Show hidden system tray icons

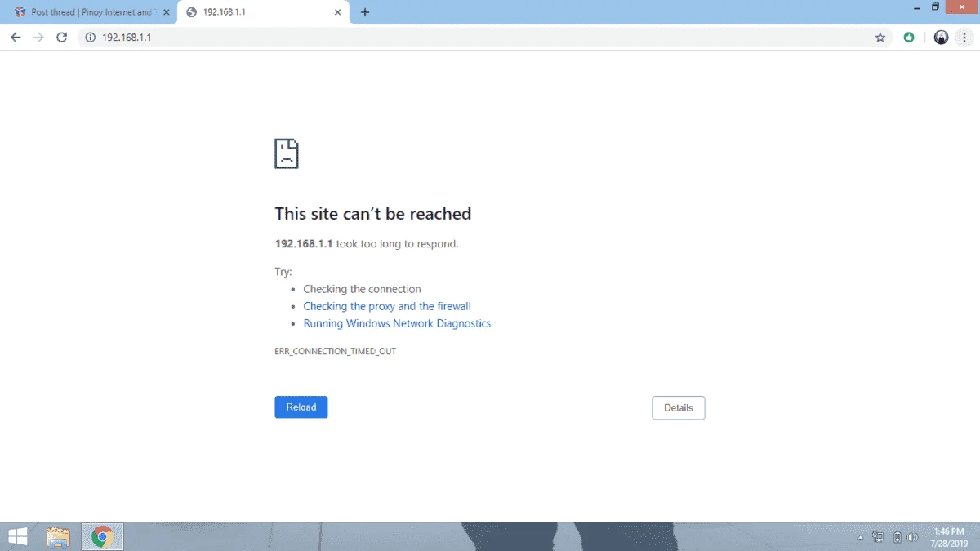(x=860, y=538)
